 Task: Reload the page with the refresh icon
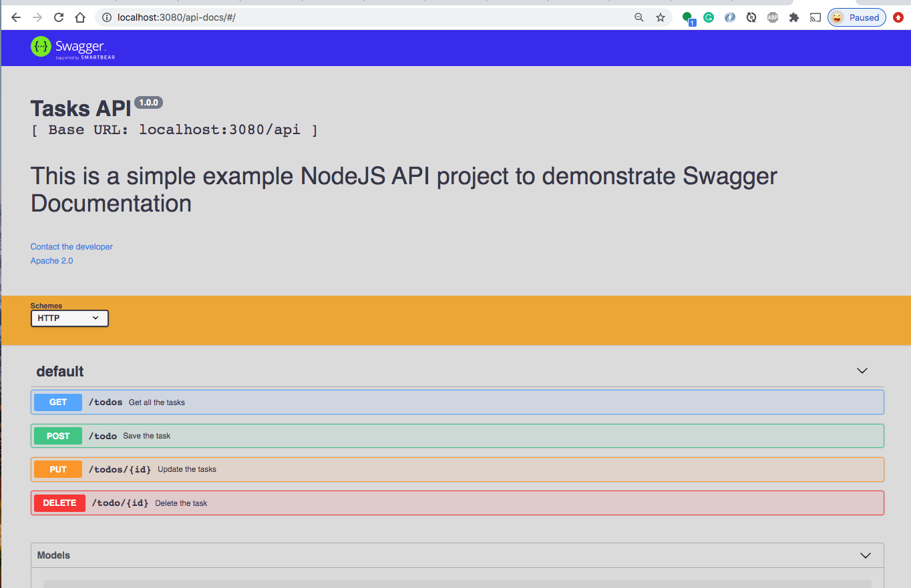coord(59,17)
